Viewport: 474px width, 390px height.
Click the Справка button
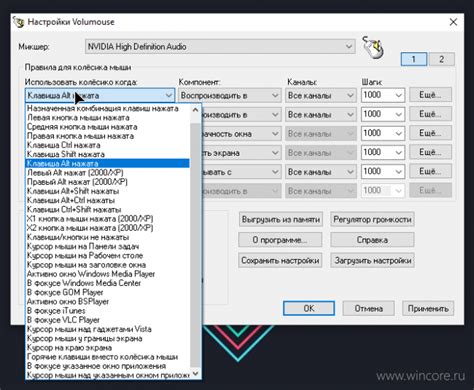tap(372, 240)
